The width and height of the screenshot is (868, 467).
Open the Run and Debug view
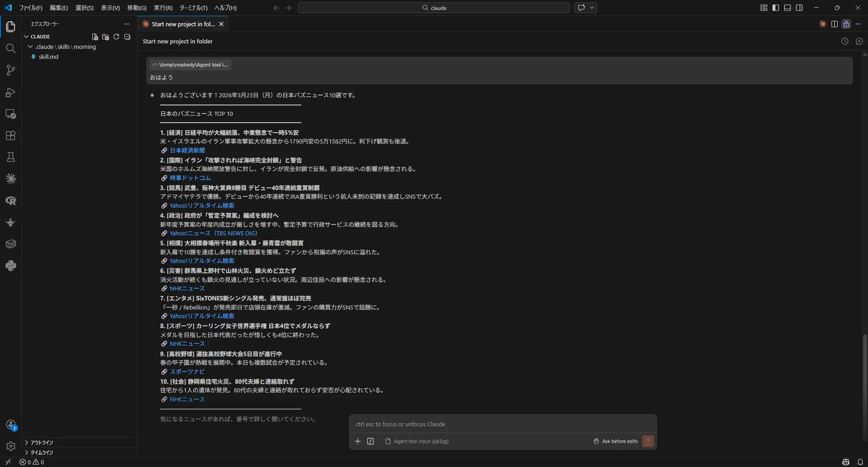click(10, 92)
